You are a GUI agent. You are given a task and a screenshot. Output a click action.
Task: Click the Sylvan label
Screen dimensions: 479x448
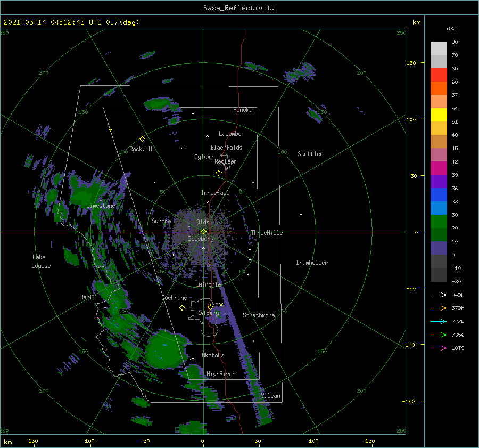point(204,157)
